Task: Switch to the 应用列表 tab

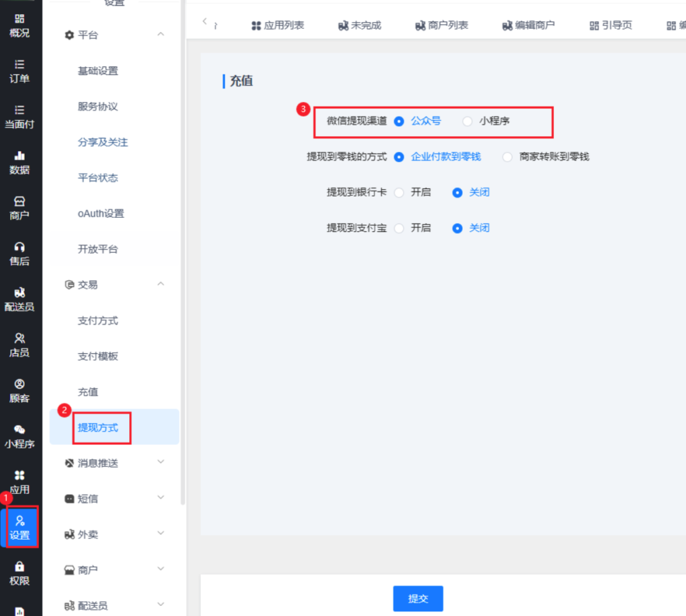Action: [x=277, y=25]
